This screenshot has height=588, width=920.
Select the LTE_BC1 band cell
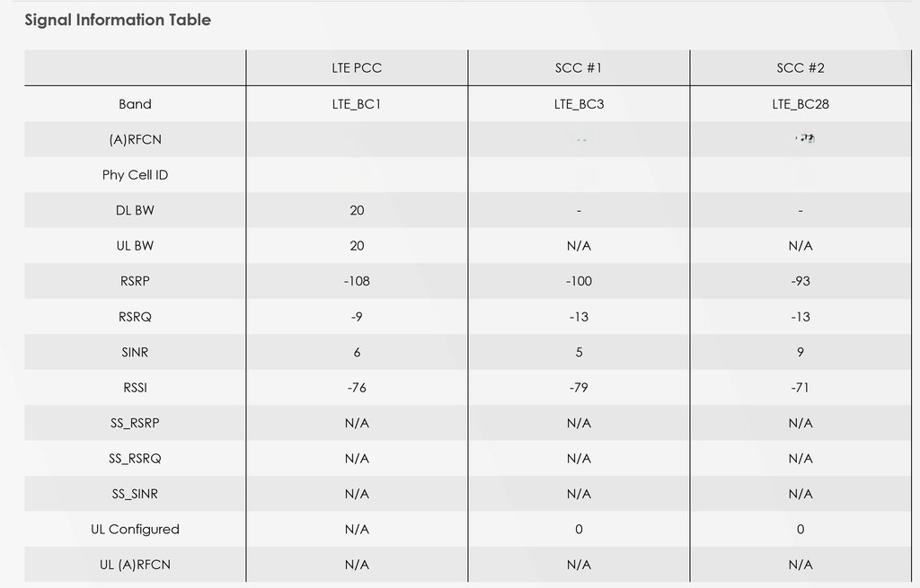point(357,104)
